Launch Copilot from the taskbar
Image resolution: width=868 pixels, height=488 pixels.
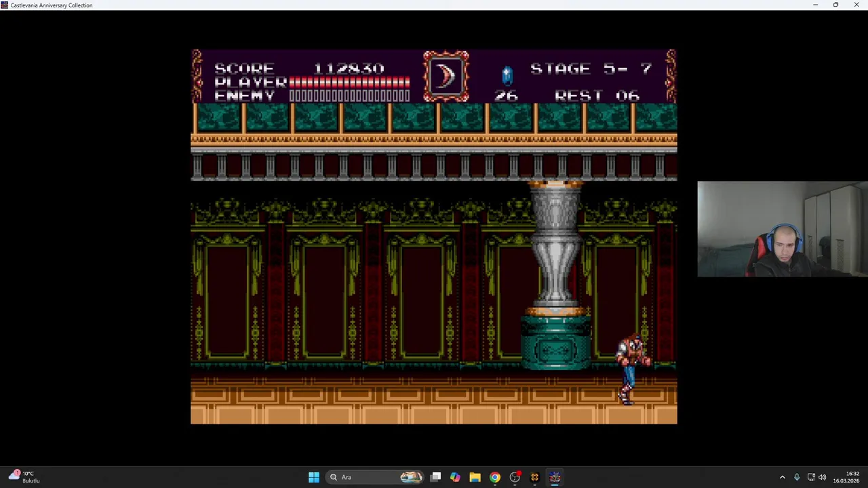coord(455,477)
